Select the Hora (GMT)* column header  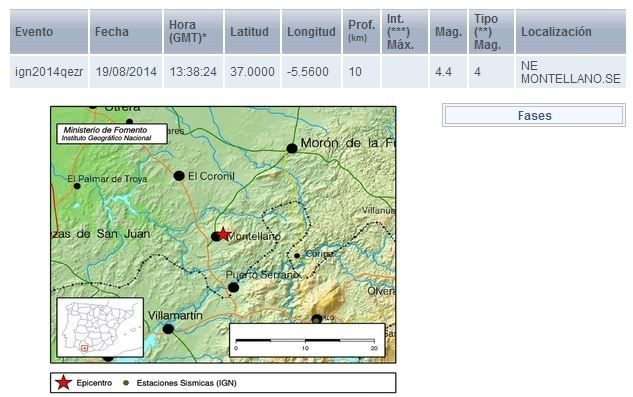tap(193, 32)
